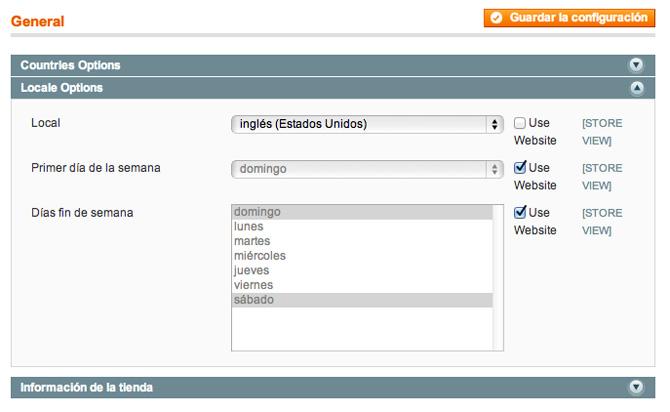Select lunes in weekend days list

pyautogui.click(x=362, y=227)
